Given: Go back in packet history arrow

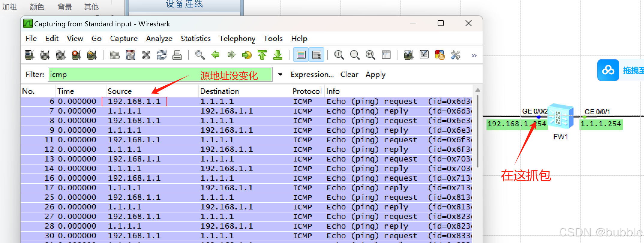Looking at the screenshot, I should pyautogui.click(x=215, y=55).
